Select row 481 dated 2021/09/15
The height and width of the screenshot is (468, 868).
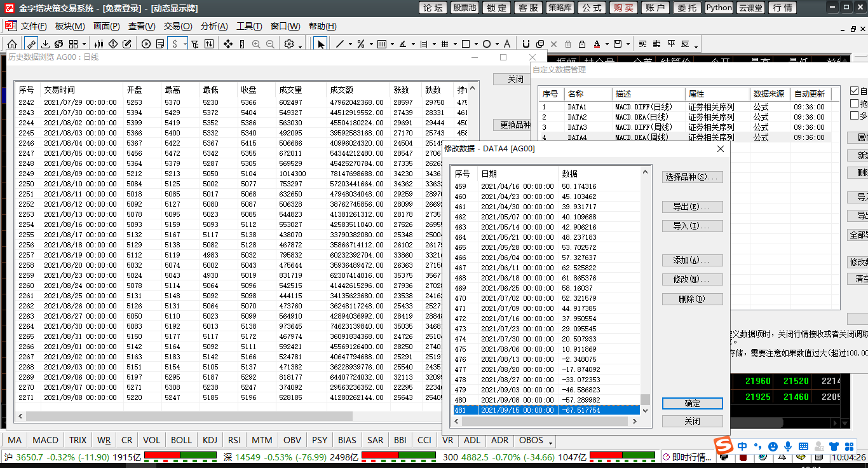click(x=546, y=410)
